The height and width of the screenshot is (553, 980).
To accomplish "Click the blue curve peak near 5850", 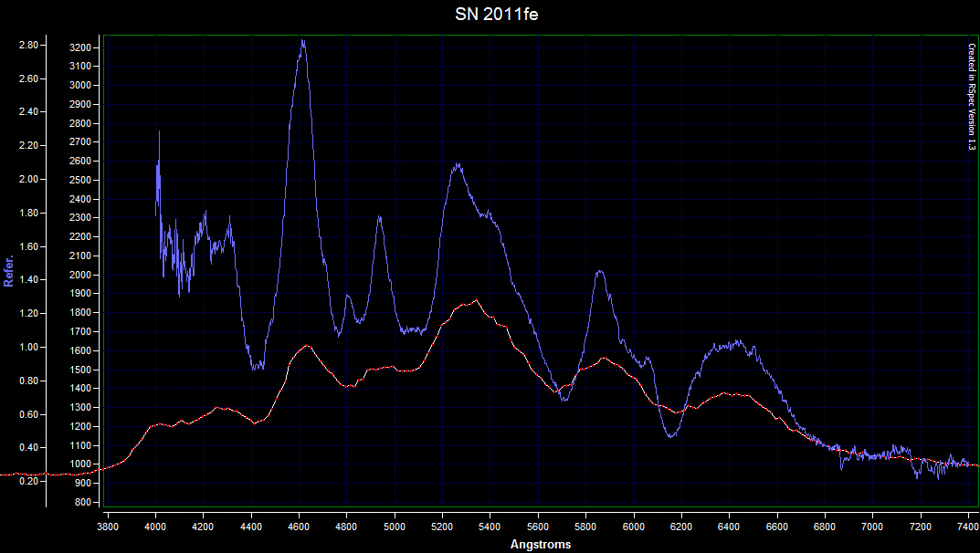I will pyautogui.click(x=600, y=271).
